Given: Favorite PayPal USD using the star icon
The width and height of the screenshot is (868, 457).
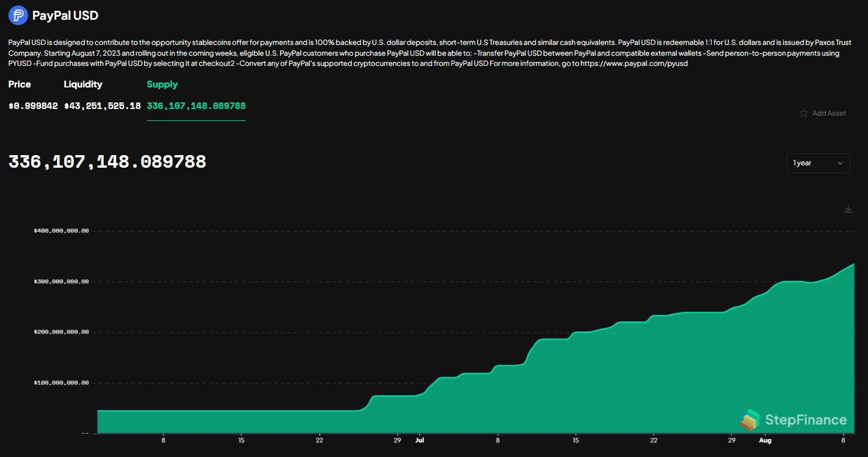Looking at the screenshot, I should click(803, 113).
